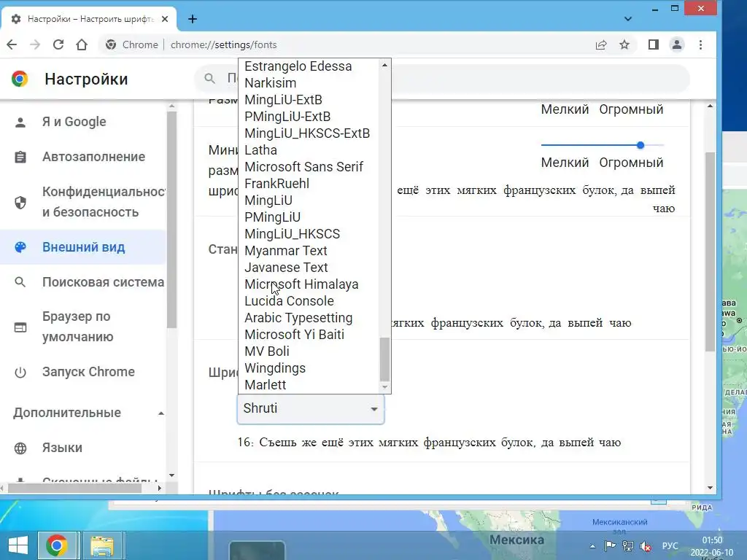Viewport: 747px width, 560px height.
Task: Open the side panel icon
Action: 653,44
